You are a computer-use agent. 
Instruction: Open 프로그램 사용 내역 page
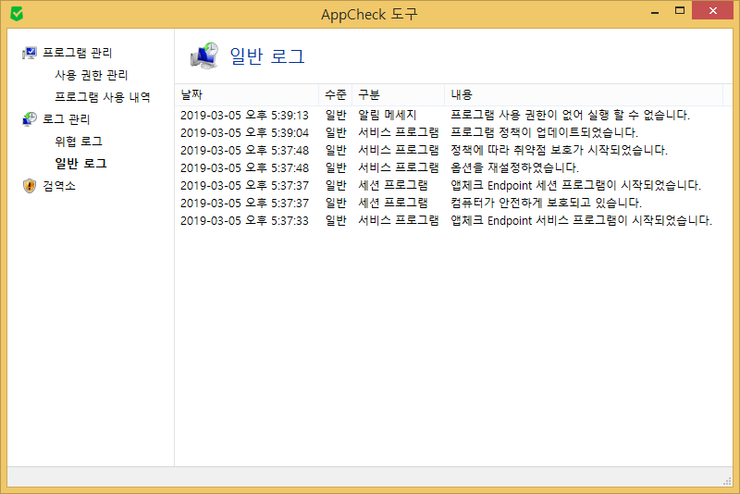tap(102, 97)
